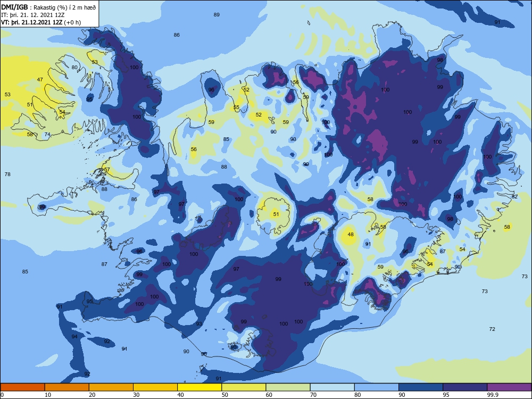The height and width of the screenshot is (399, 532).
Task: Click the legend label '70'
Action: tap(313, 395)
